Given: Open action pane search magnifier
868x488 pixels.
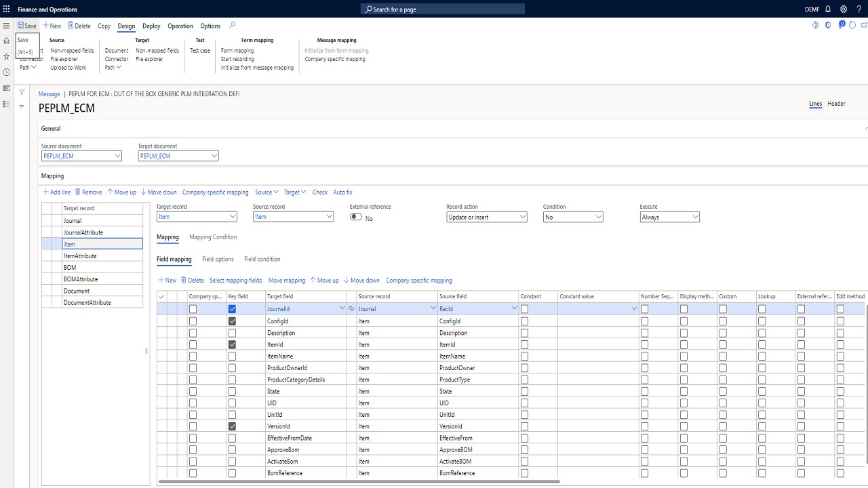Looking at the screenshot, I should (232, 26).
